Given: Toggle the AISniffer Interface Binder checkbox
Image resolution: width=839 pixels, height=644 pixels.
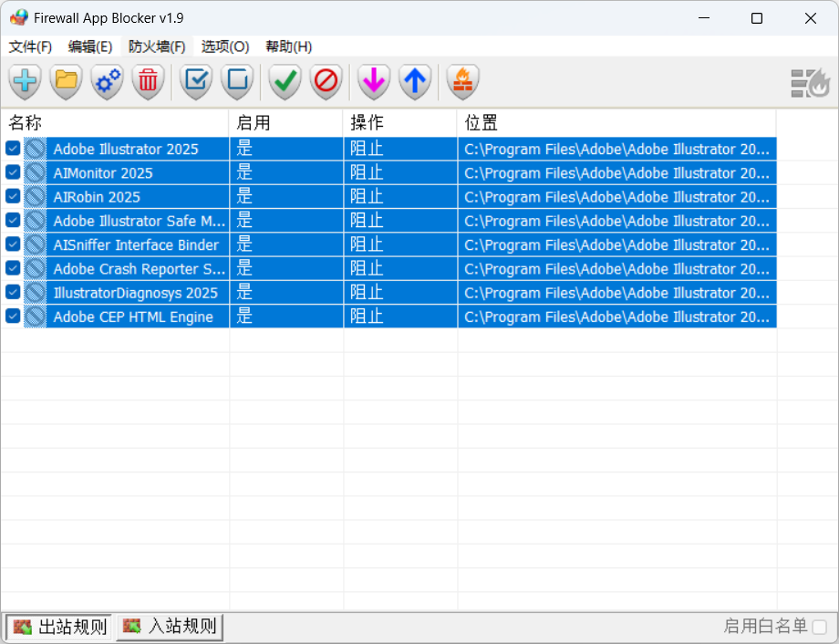Looking at the screenshot, I should click(13, 244).
